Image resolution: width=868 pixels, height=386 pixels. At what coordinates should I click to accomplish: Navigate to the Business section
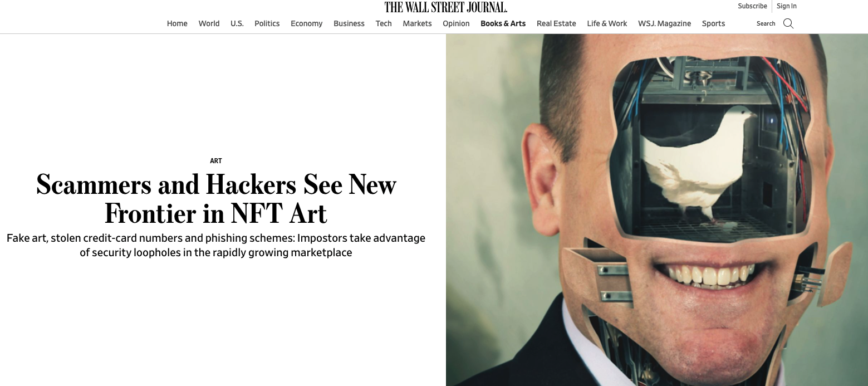349,23
